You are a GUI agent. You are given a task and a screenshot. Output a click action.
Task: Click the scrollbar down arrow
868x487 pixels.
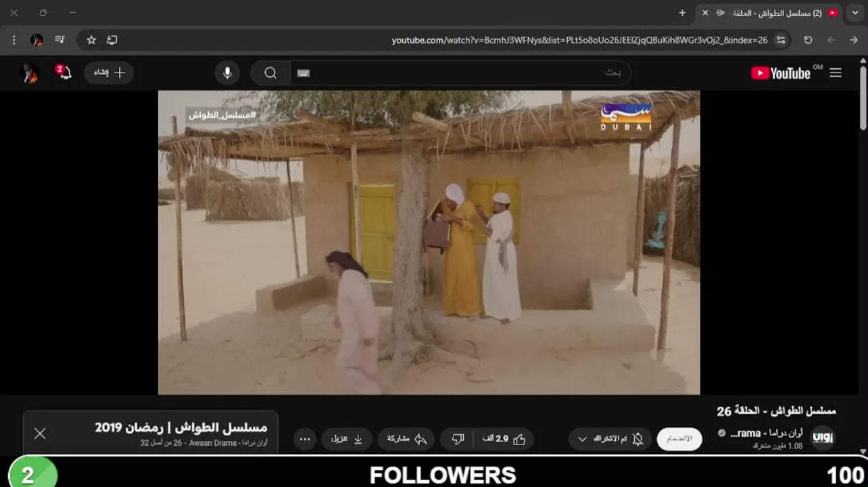(863, 451)
